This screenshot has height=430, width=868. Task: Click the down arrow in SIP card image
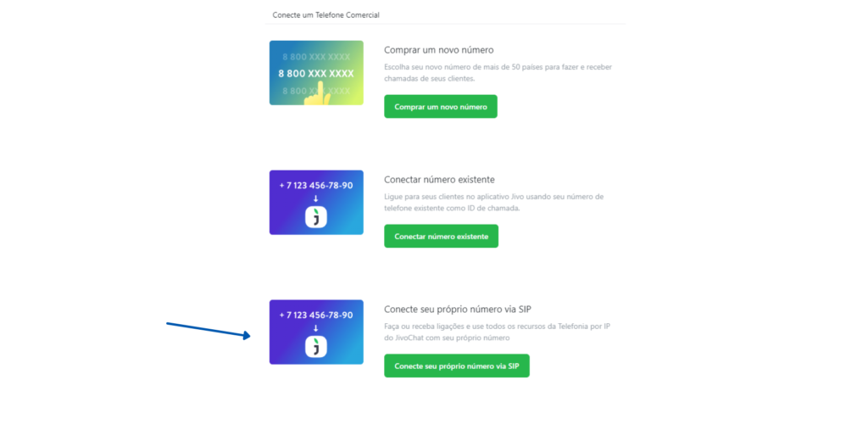pyautogui.click(x=316, y=328)
